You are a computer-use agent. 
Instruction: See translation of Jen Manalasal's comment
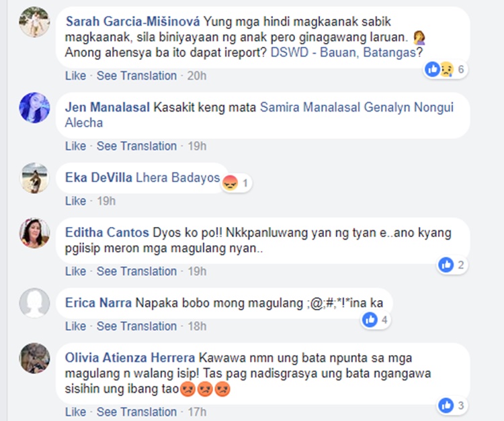point(136,146)
